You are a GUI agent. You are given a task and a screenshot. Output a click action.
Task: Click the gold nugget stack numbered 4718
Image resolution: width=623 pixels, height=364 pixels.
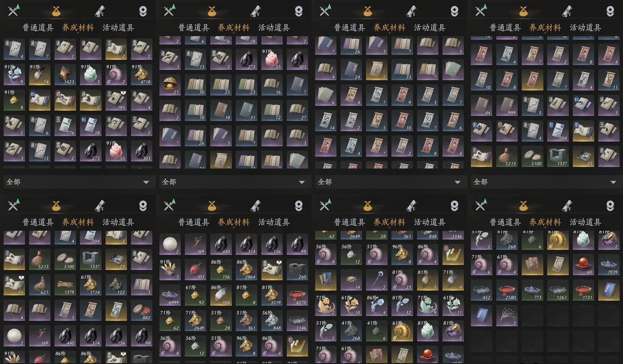point(141,75)
